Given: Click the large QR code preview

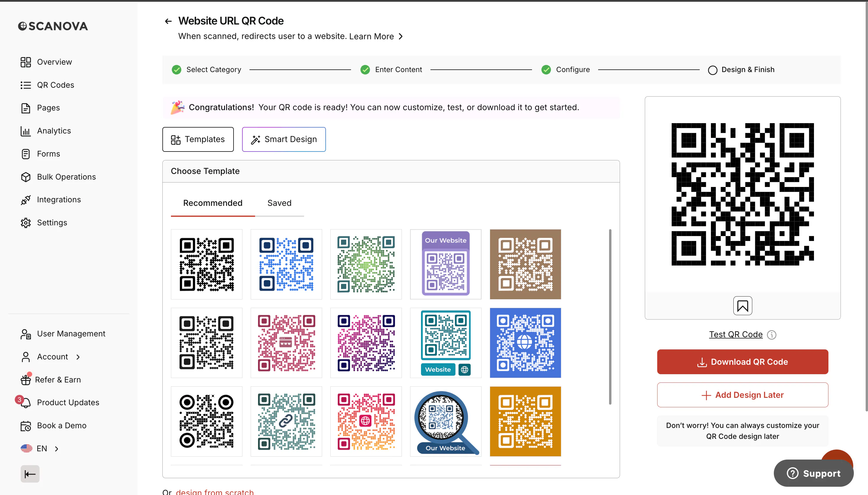Looking at the screenshot, I should [742, 194].
